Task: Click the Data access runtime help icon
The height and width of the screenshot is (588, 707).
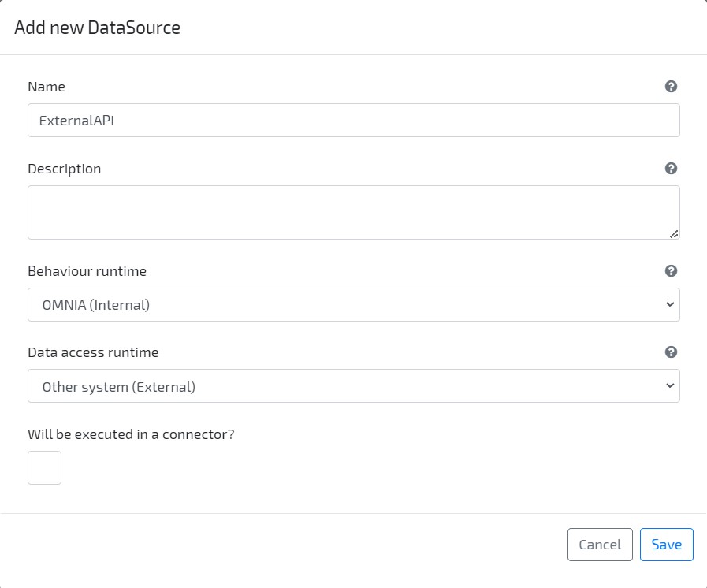Action: pyautogui.click(x=671, y=352)
